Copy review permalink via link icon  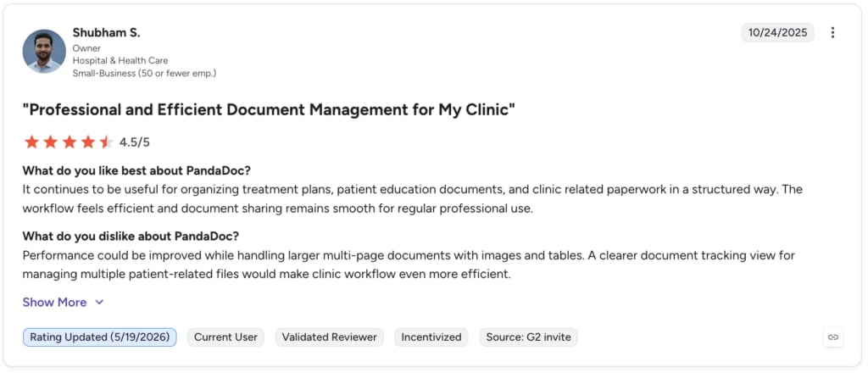(832, 337)
